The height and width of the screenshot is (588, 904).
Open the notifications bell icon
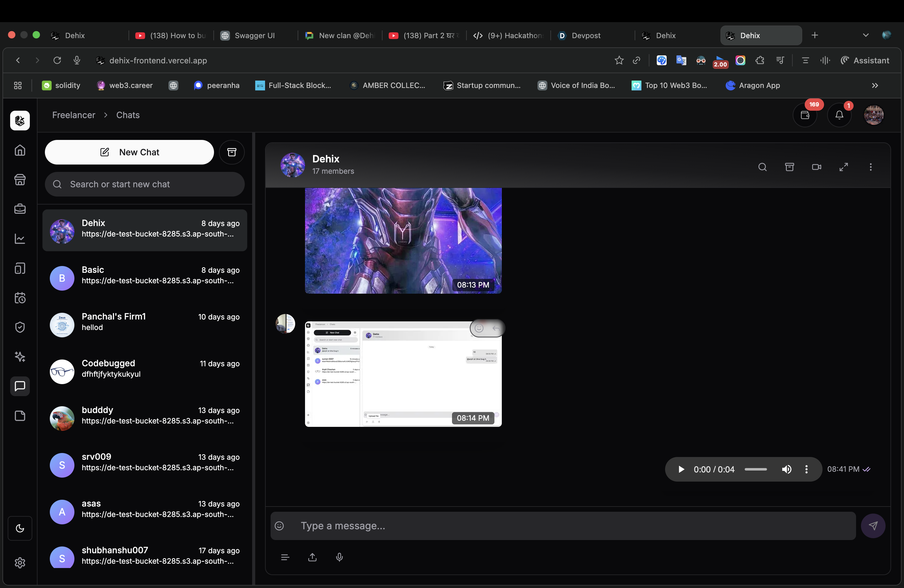(839, 115)
